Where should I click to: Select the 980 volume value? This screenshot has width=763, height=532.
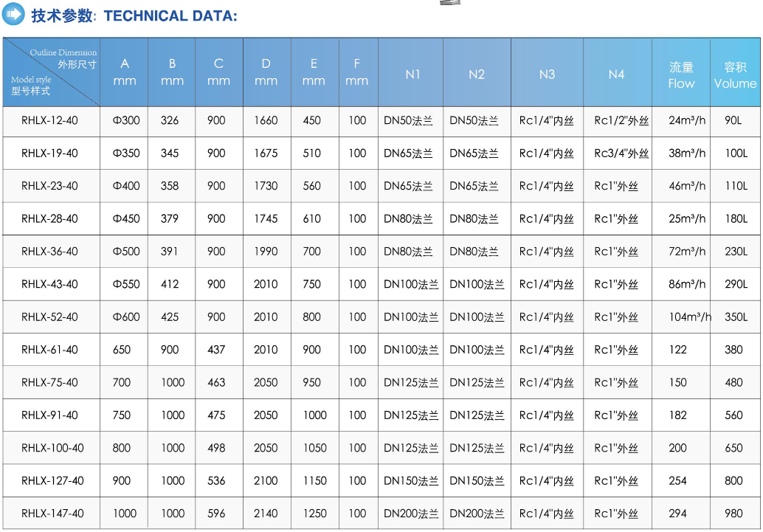[x=733, y=513]
